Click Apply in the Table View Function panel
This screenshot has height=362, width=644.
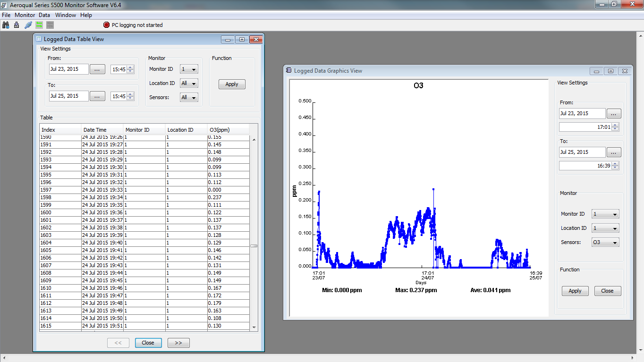(232, 84)
